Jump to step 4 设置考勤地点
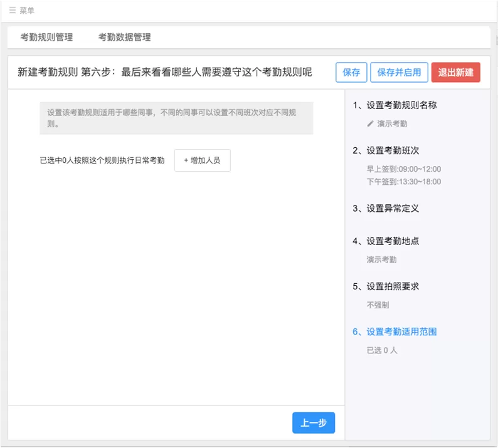This screenshot has height=448, width=498. [386, 241]
